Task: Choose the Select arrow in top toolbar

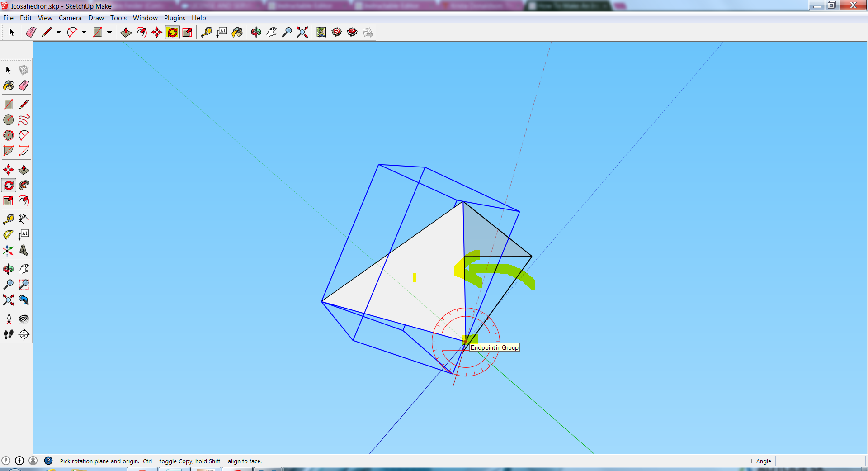Action: (12, 32)
